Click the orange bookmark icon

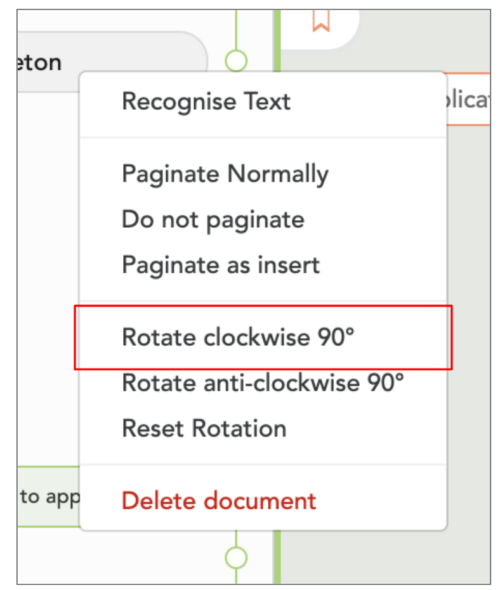(x=321, y=21)
